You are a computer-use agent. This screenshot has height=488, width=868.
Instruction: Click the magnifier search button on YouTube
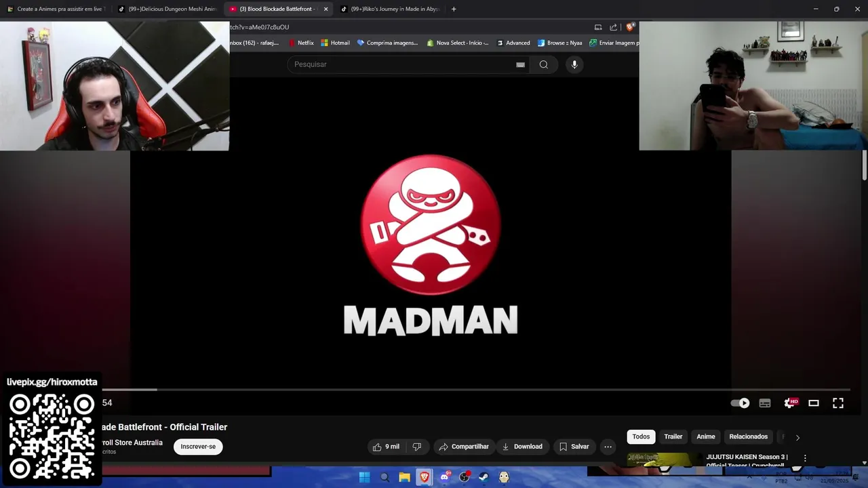click(543, 64)
